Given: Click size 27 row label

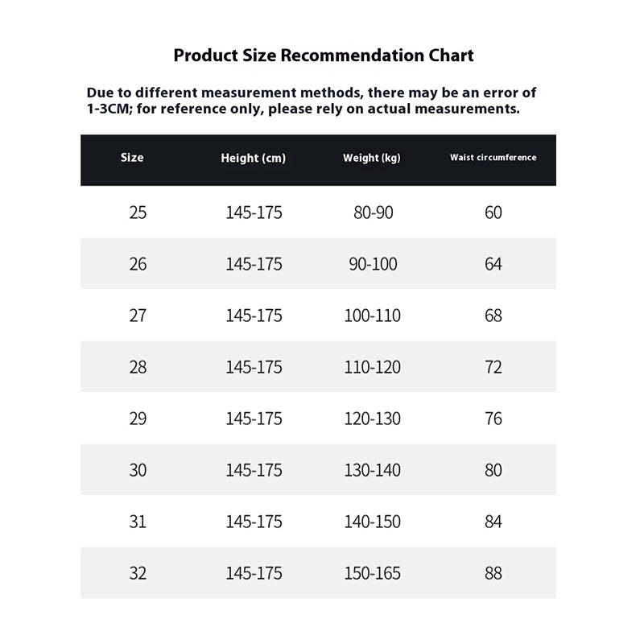Looking at the screenshot, I should (x=138, y=316).
